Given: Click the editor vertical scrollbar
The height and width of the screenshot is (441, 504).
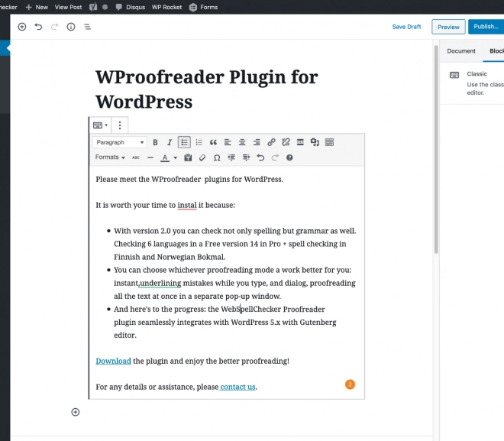Looking at the screenshot, I should pyautogui.click(x=436, y=150).
